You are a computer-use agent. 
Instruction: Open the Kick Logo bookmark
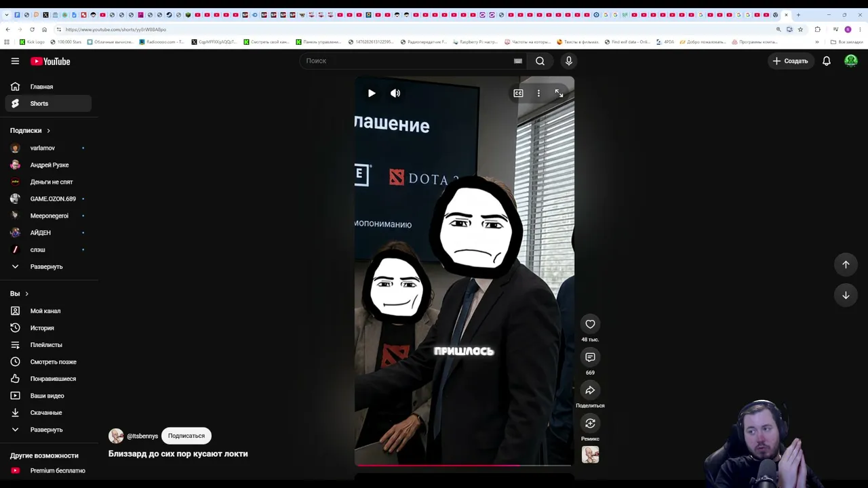pyautogui.click(x=32, y=42)
